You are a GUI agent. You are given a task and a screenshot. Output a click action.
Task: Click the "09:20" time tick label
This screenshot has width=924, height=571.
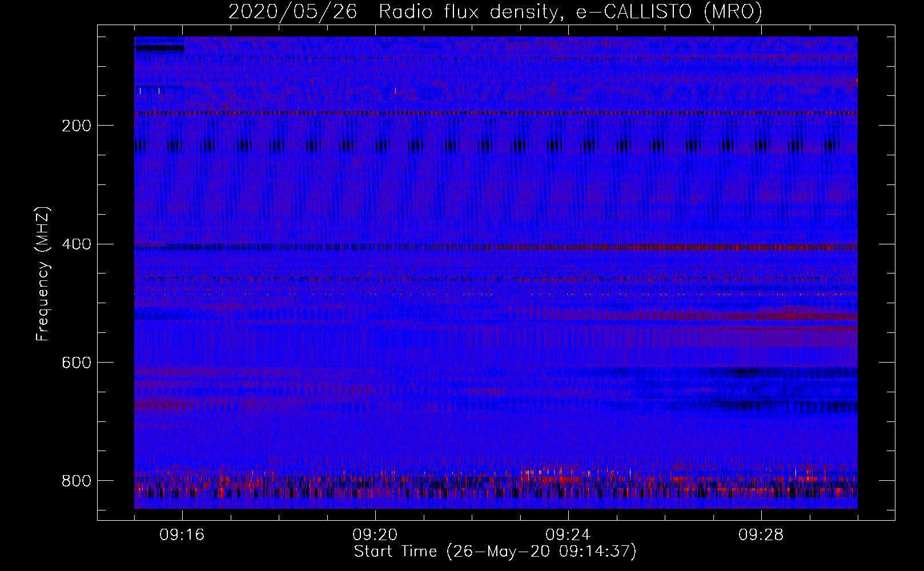click(375, 535)
